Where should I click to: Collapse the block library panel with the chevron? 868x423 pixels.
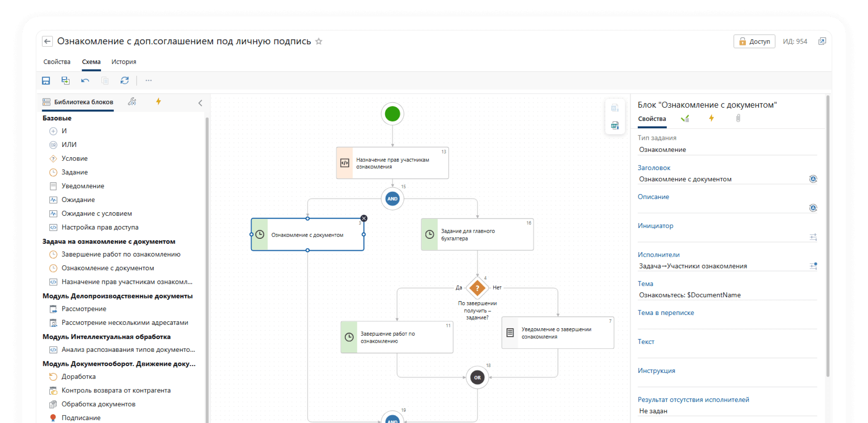pos(200,103)
